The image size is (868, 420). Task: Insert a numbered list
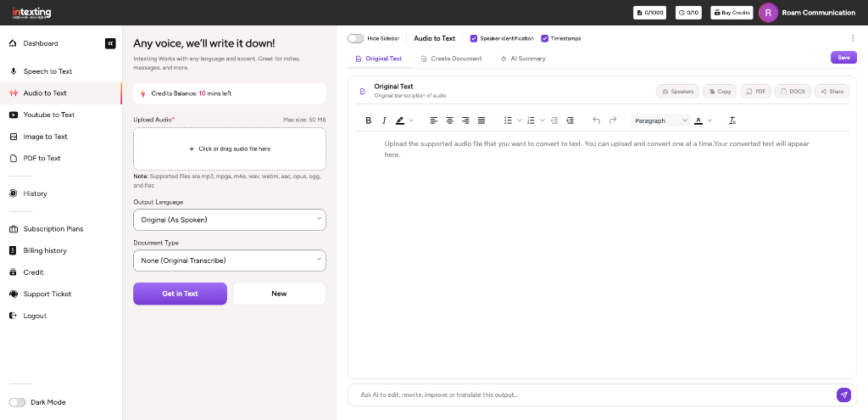tap(531, 120)
